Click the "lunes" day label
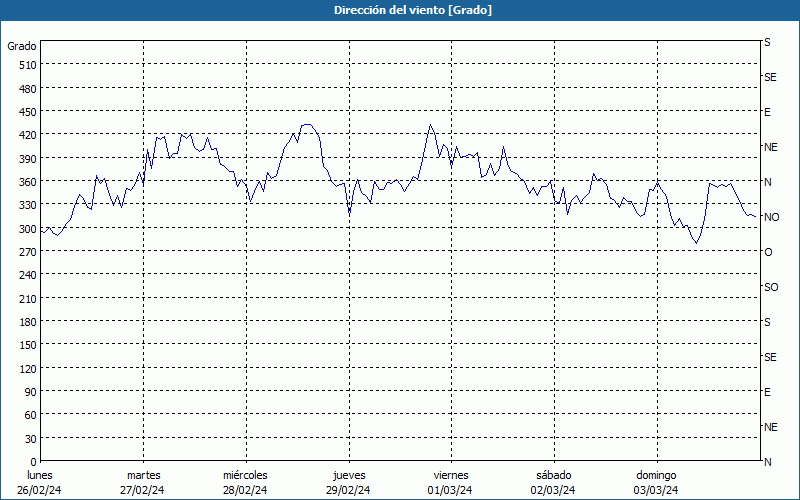The height and width of the screenshot is (500, 800). click(x=40, y=476)
